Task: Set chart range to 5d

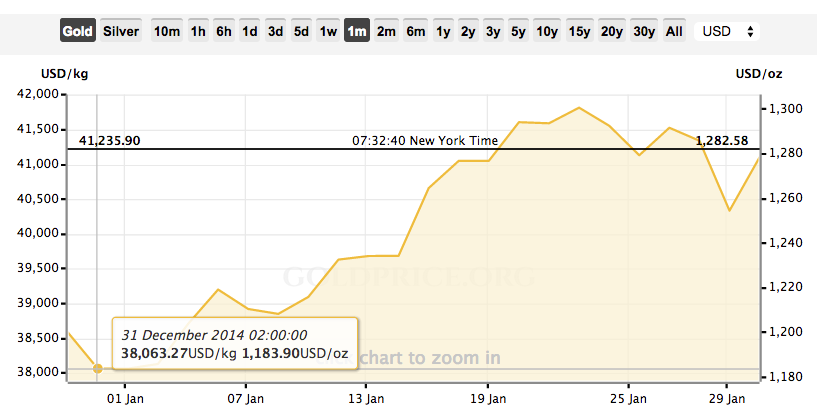Action: 301,31
